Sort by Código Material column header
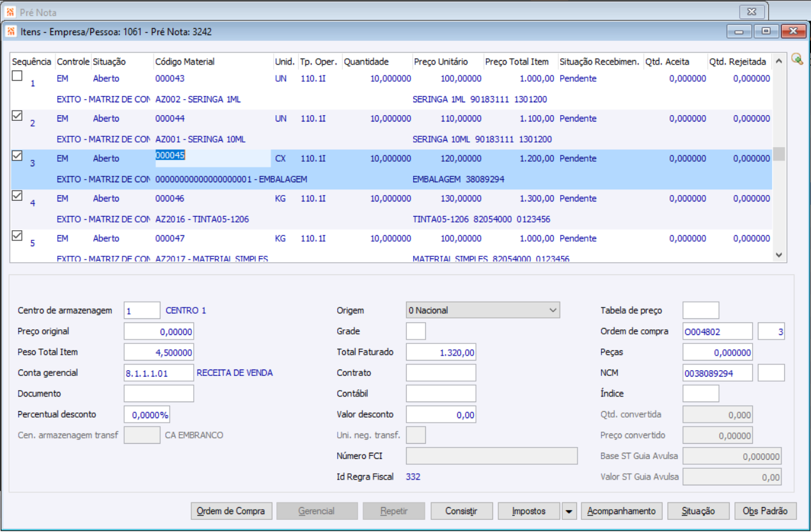This screenshot has width=811, height=532. 185,62
